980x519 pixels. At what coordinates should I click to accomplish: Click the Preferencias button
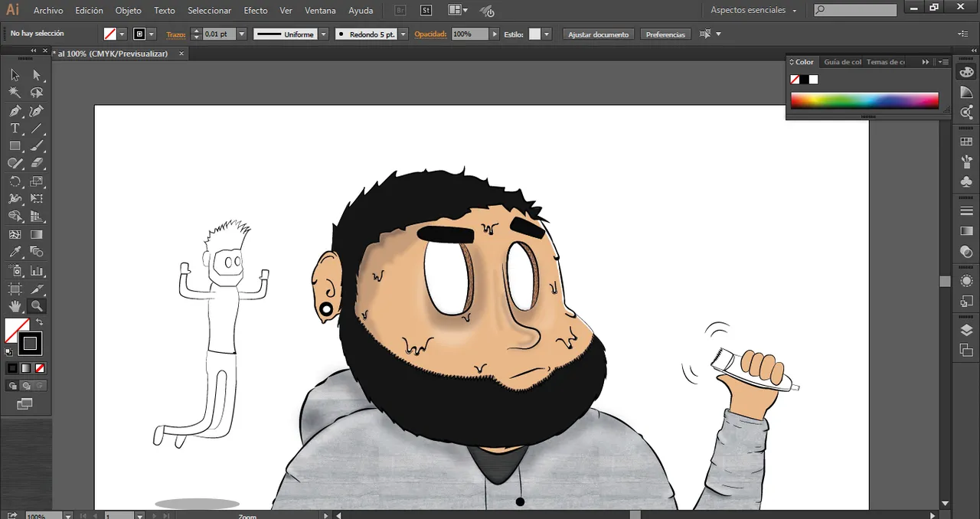[x=665, y=34]
